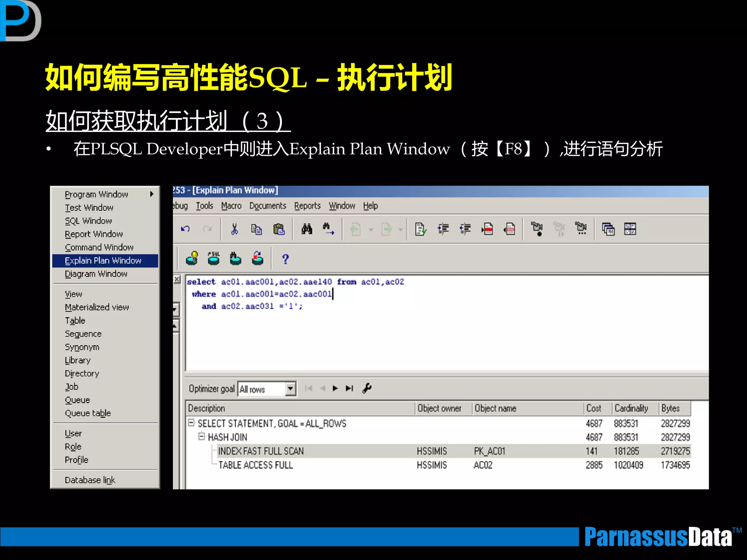Open the Macro menu
This screenshot has height=560, width=747.
click(x=231, y=206)
